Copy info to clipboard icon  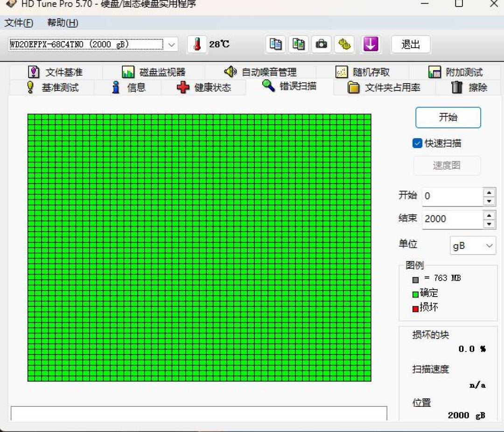(x=275, y=44)
